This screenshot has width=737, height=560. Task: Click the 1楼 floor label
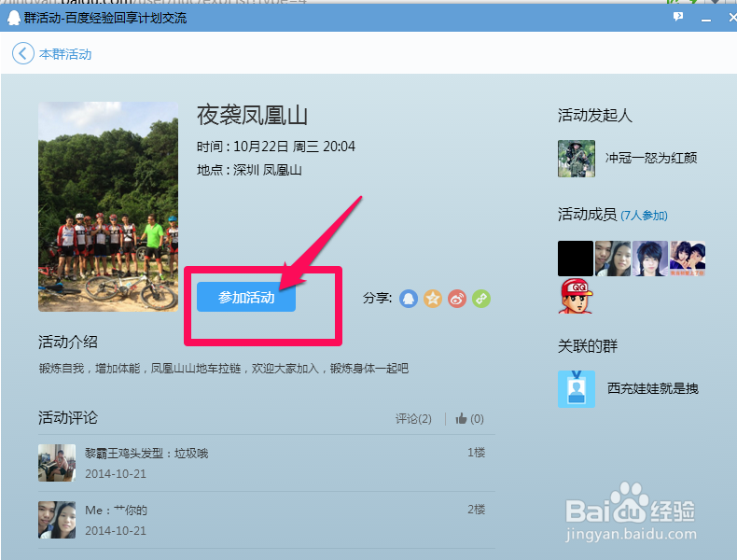click(x=476, y=453)
